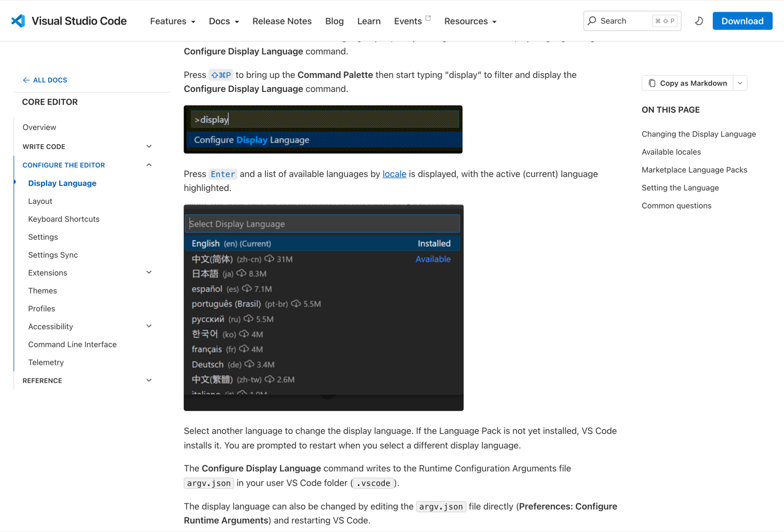Image resolution: width=784 pixels, height=532 pixels.
Task: Click the search magnifier icon
Action: [x=592, y=21]
